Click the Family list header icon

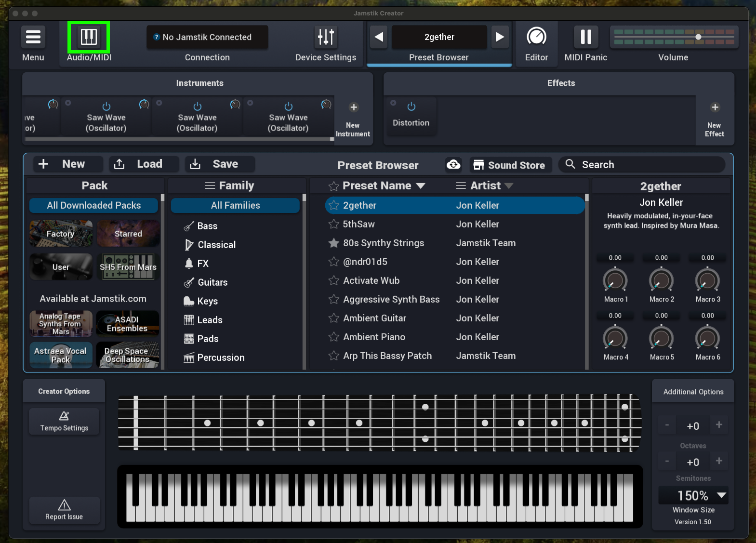(x=210, y=185)
